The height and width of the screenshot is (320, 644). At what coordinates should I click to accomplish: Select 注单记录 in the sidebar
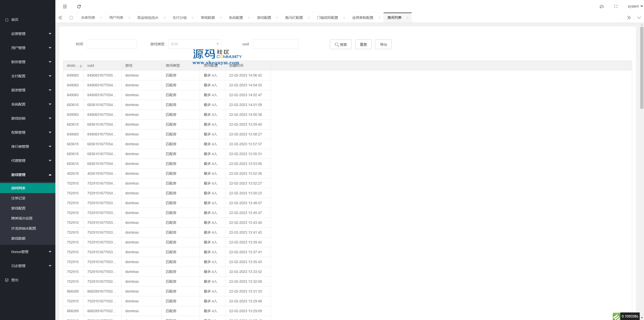tap(18, 198)
